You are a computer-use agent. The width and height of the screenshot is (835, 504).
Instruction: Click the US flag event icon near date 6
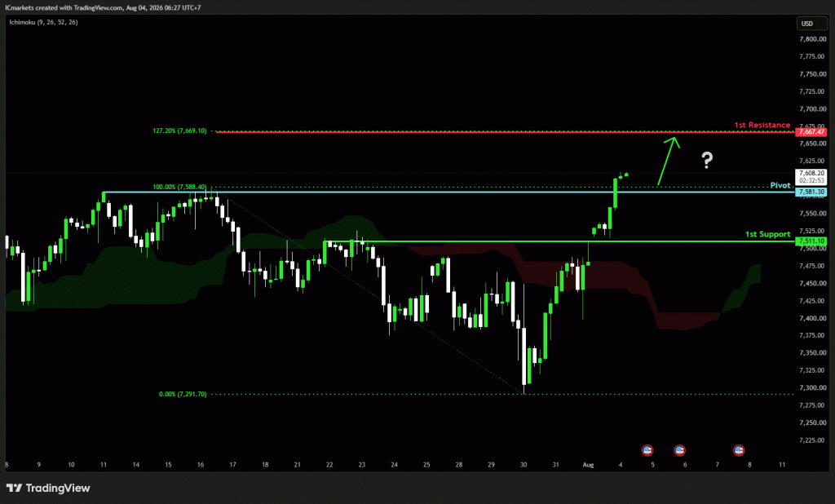click(x=679, y=450)
